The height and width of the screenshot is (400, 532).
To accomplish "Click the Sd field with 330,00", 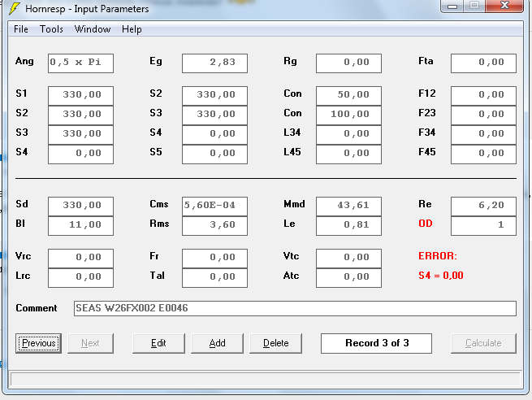I will pyautogui.click(x=80, y=207).
